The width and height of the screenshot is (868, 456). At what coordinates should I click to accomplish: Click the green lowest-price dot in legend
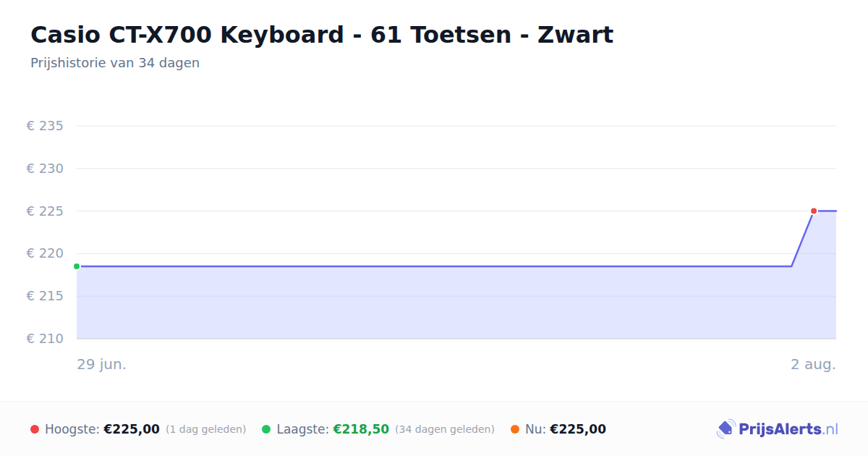[x=266, y=429]
